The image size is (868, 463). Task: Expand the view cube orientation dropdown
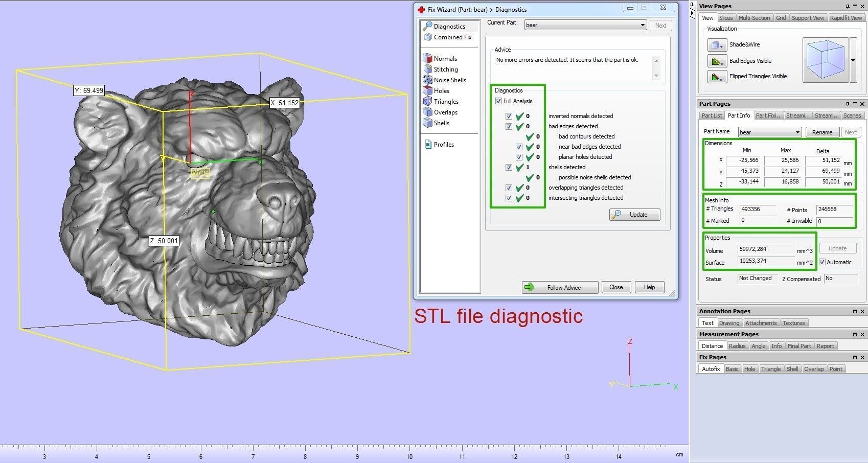coord(853,60)
